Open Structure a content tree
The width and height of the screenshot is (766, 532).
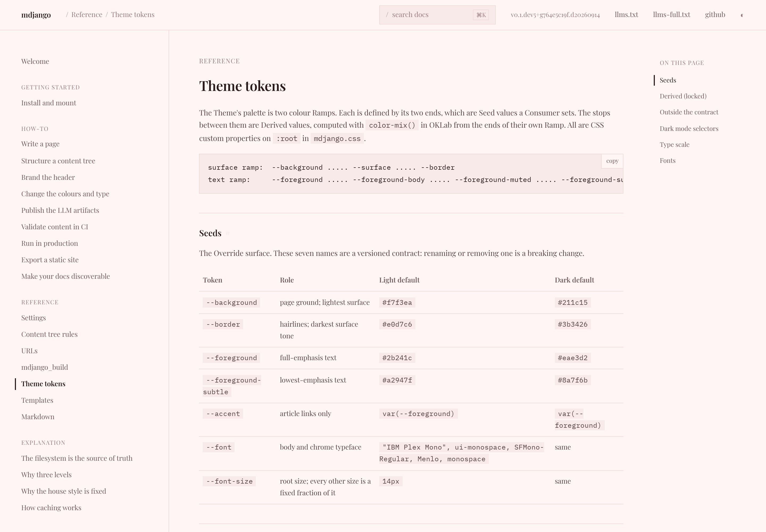(x=58, y=161)
